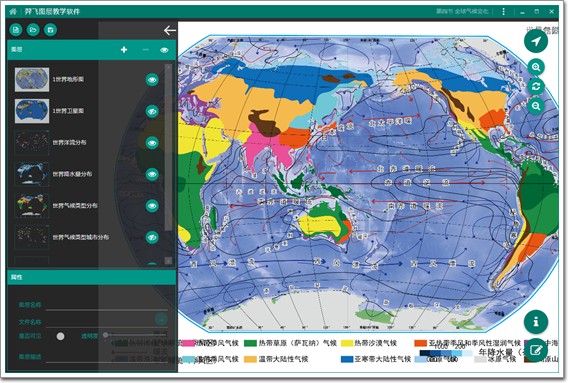This screenshot has width=568, height=383.
Task: Click the new file icon in top toolbar
Action: [16, 30]
